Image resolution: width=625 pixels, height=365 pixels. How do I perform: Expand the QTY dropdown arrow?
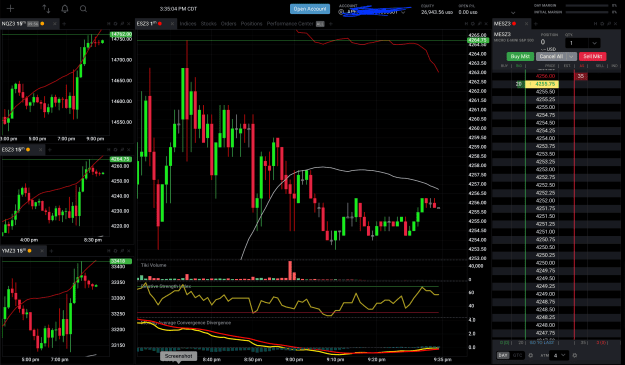594,43
